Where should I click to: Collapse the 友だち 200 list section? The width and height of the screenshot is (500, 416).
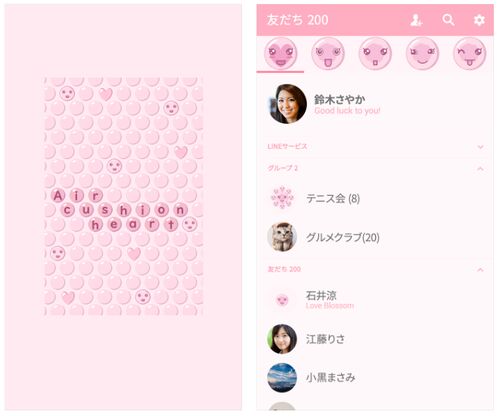[375, 269]
